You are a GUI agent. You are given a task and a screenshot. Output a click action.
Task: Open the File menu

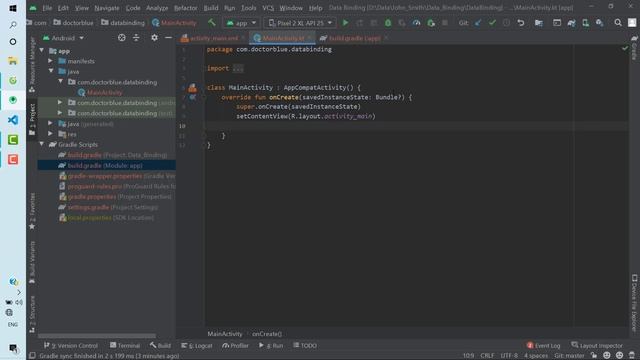pos(47,8)
